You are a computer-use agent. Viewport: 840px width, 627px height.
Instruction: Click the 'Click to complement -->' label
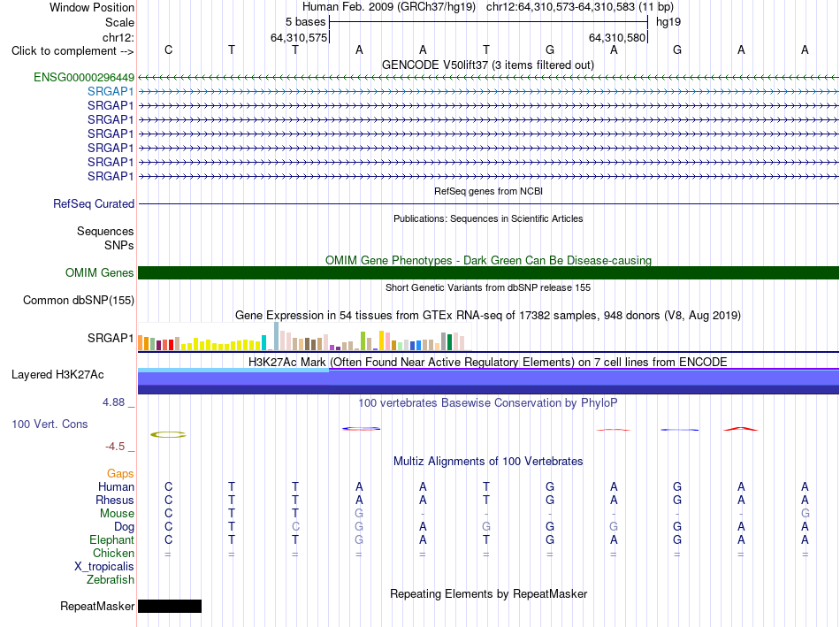point(73,51)
